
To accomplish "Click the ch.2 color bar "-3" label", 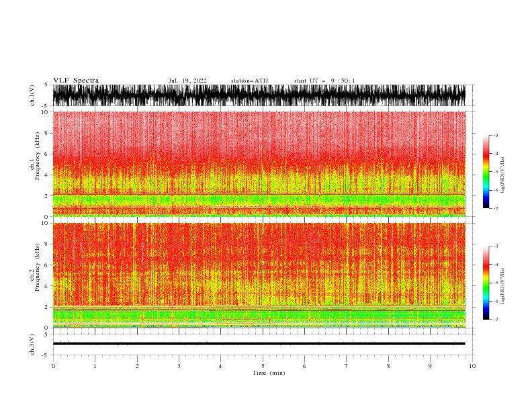I will click(x=496, y=246).
